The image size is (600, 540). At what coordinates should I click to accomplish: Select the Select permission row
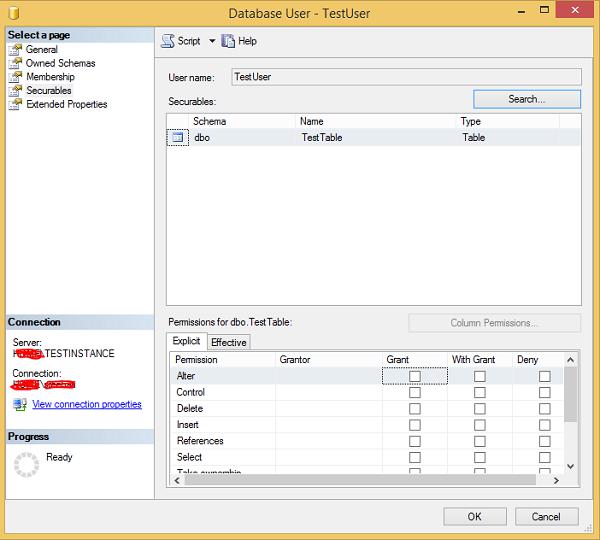point(367,457)
